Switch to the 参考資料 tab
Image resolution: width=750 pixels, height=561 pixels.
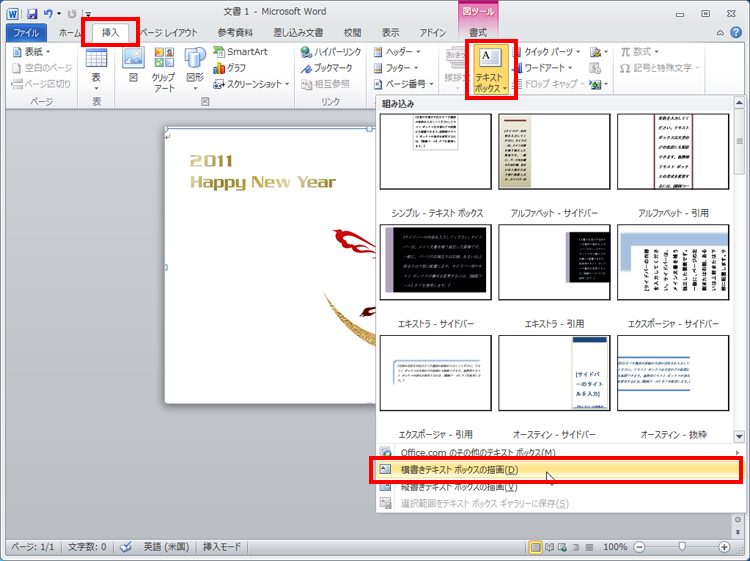point(235,33)
